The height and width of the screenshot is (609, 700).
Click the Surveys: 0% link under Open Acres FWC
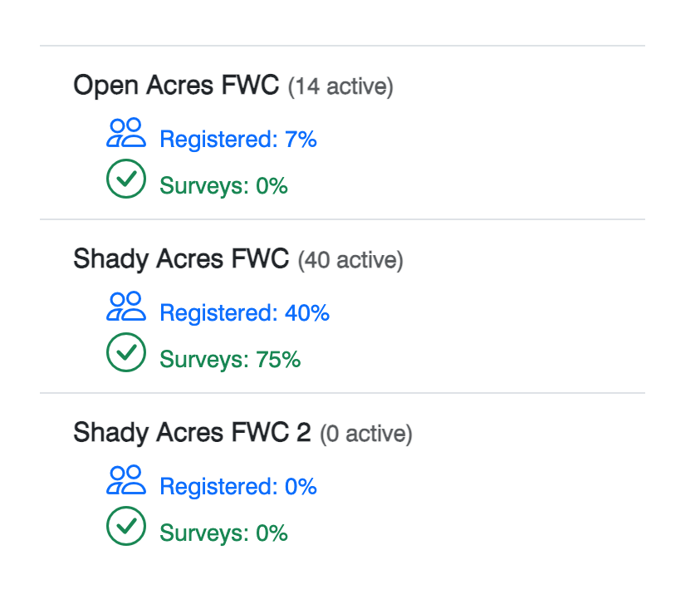point(223,185)
